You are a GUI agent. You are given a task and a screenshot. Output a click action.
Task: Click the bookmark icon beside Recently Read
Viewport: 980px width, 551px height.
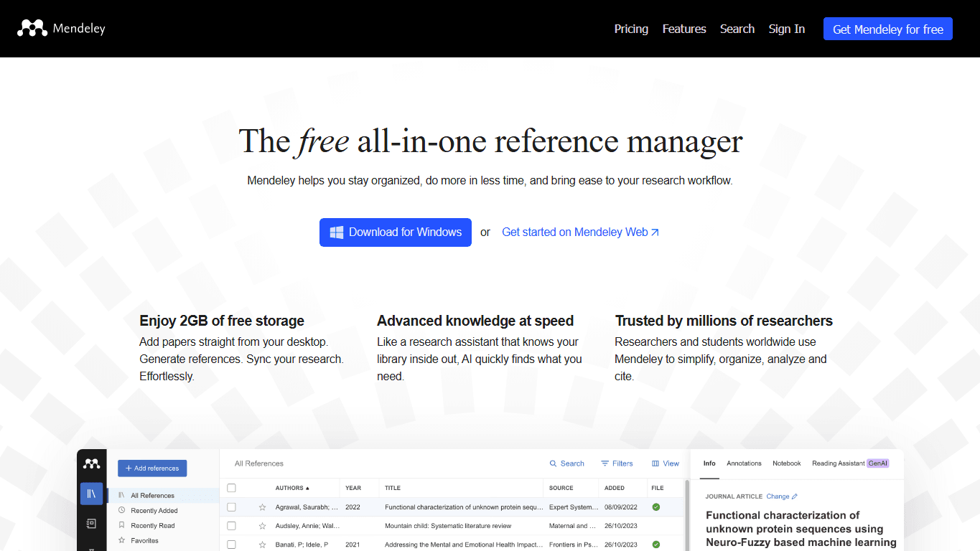point(122,525)
